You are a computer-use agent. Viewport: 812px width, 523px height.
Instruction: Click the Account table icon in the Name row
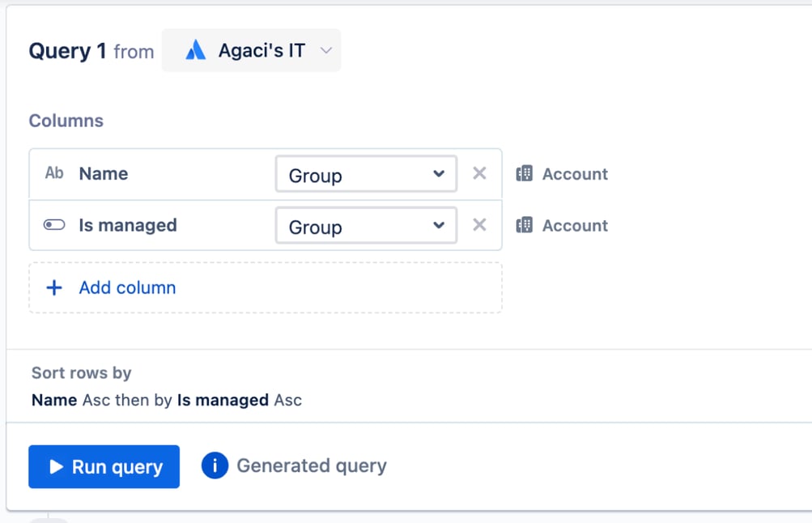click(525, 173)
